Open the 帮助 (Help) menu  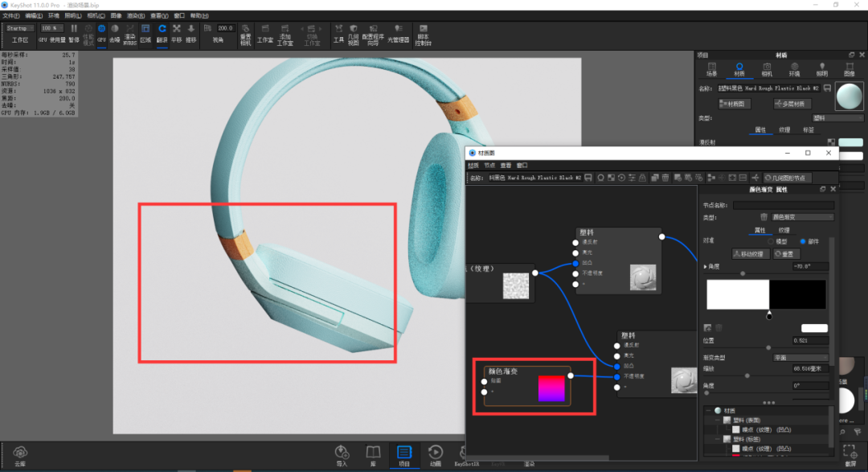(x=199, y=16)
